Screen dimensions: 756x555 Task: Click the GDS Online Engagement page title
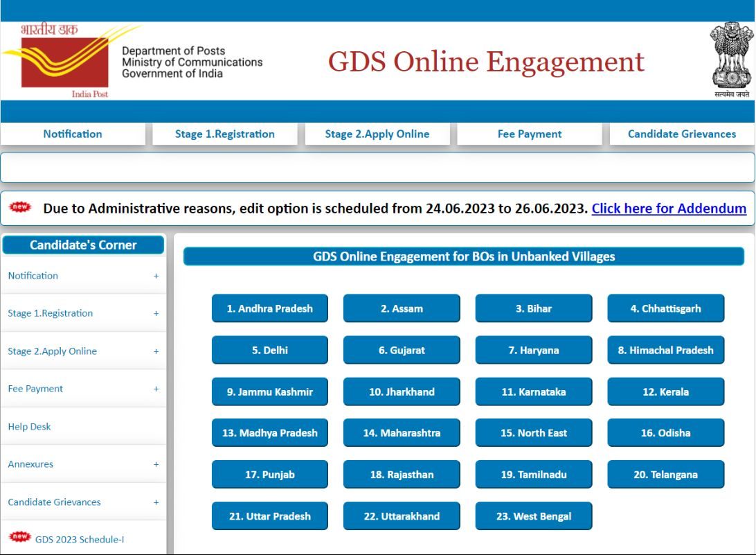(486, 62)
